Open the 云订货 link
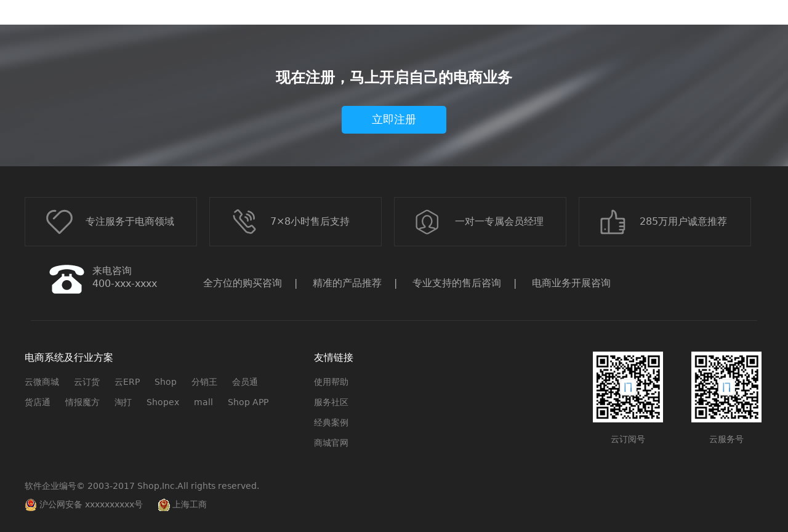The height and width of the screenshot is (532, 788). (87, 381)
